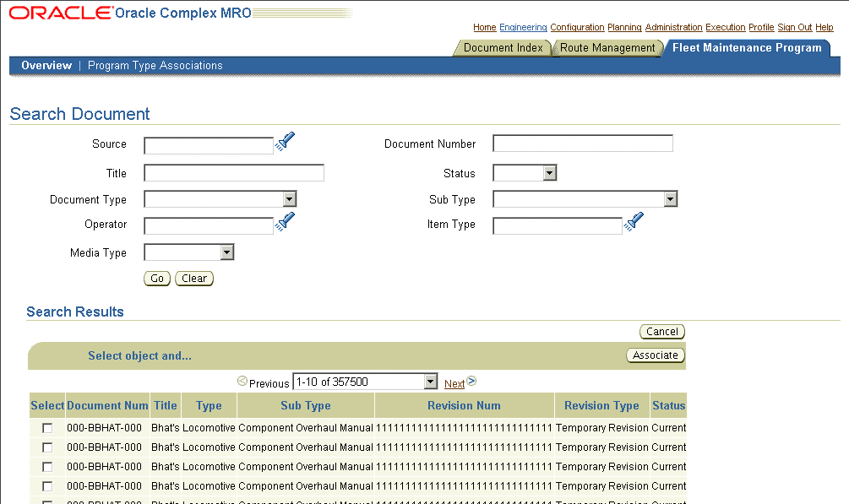Image resolution: width=849 pixels, height=504 pixels.
Task: Open the 1-10 of 357500 range dropdown
Action: tap(365, 382)
